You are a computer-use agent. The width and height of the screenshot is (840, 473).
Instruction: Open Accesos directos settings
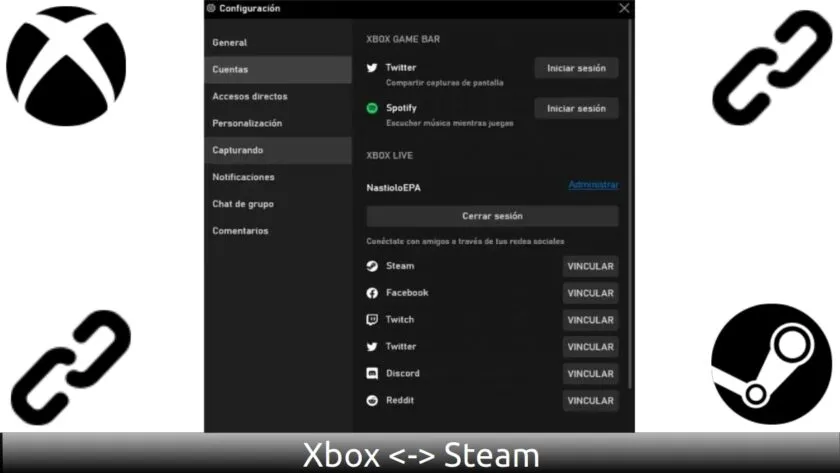278,96
